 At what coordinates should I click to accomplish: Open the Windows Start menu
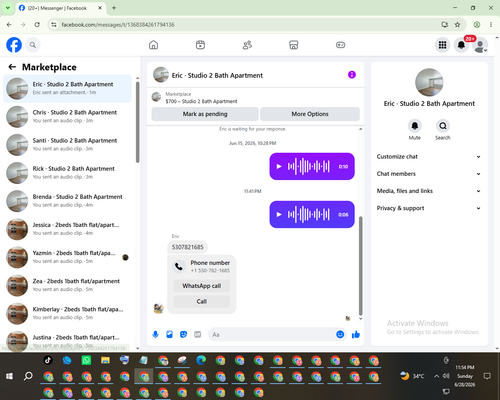pos(9,376)
